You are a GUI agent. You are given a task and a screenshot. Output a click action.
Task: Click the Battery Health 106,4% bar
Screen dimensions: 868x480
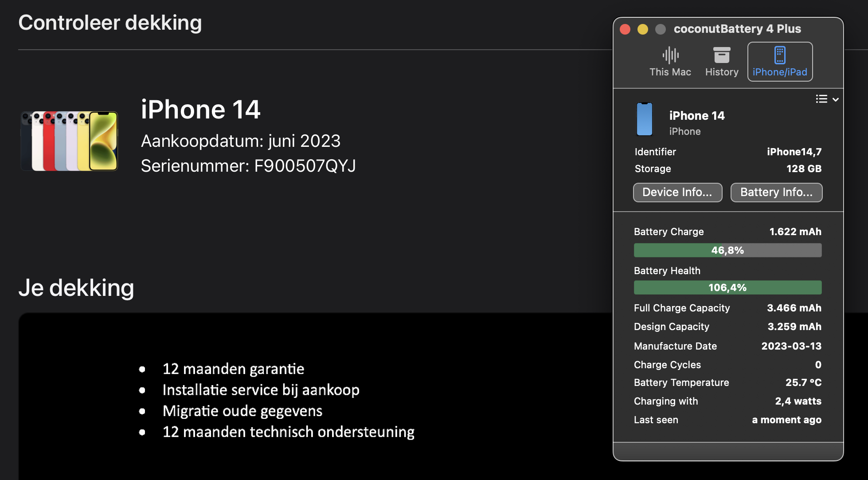(x=727, y=287)
